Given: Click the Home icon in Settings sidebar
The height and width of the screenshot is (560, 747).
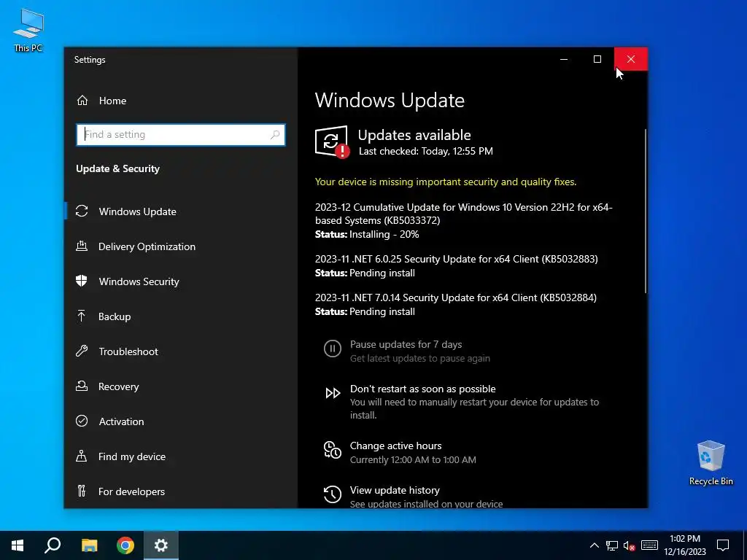Looking at the screenshot, I should (82, 101).
